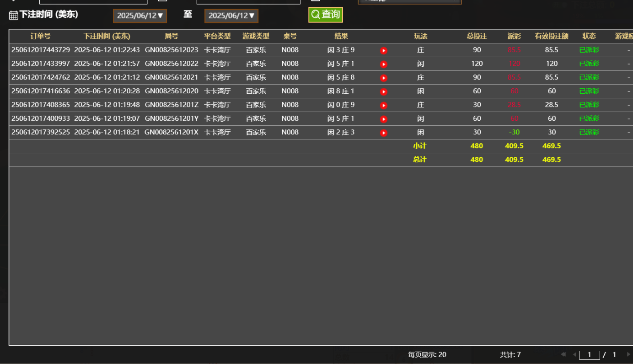Play replay for round GN0082561201X
The height and width of the screenshot is (364, 633).
click(384, 133)
